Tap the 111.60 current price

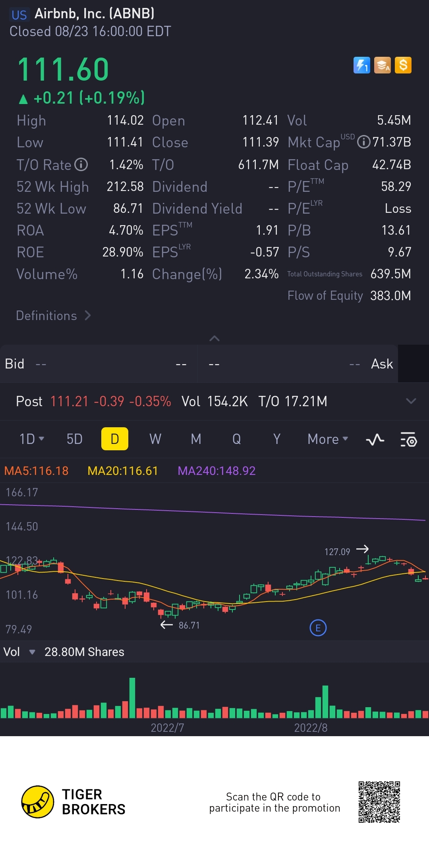[63, 69]
